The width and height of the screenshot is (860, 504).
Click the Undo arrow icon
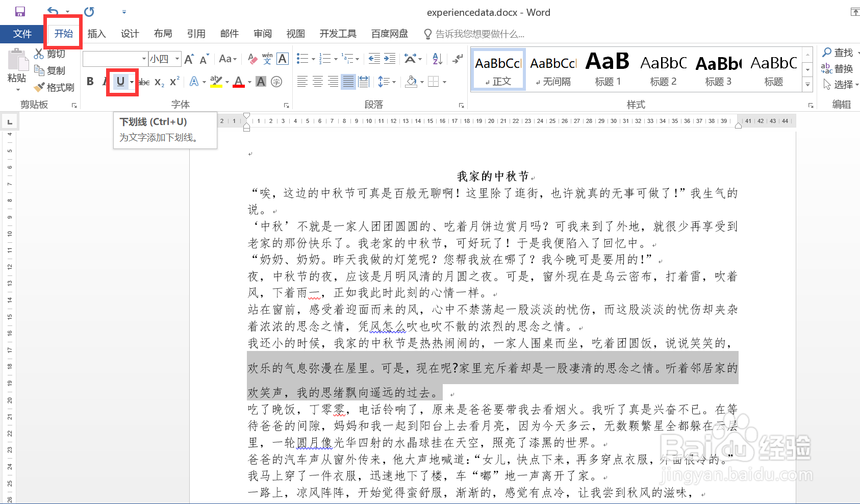coord(53,11)
